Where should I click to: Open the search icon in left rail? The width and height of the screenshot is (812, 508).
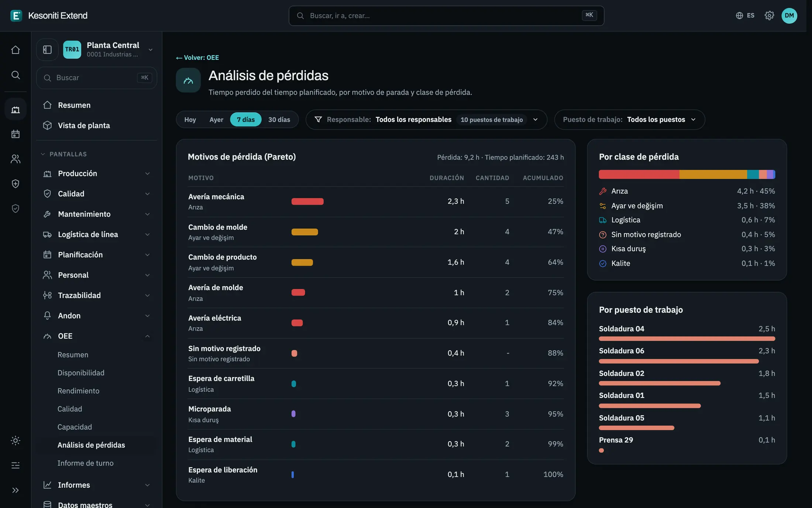pyautogui.click(x=15, y=75)
